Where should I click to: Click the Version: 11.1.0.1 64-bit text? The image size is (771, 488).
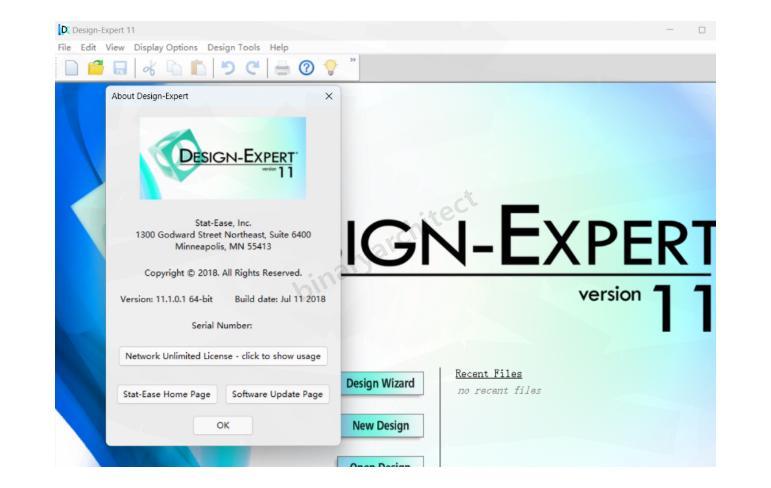[166, 299]
